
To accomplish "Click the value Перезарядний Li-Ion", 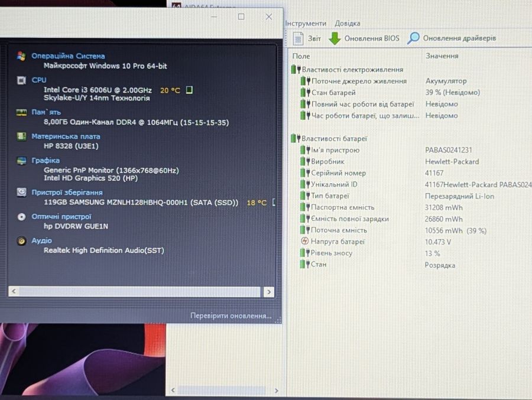I will (459, 196).
